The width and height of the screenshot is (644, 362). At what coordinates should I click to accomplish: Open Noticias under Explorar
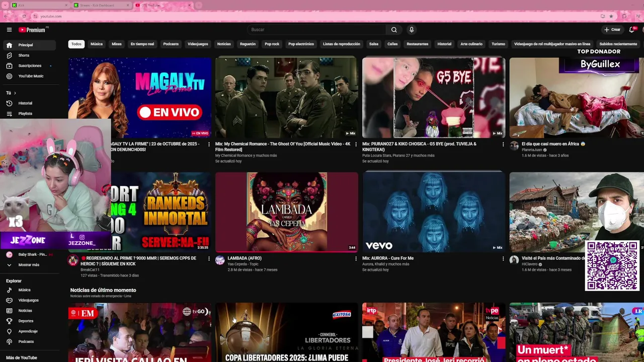[31, 311]
